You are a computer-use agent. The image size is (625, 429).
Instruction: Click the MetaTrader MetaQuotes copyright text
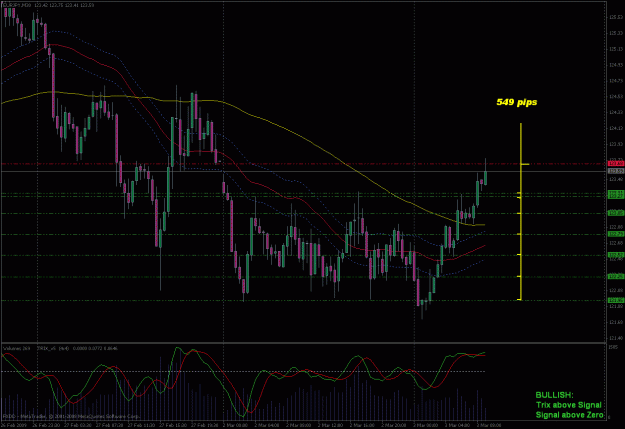pos(71,416)
